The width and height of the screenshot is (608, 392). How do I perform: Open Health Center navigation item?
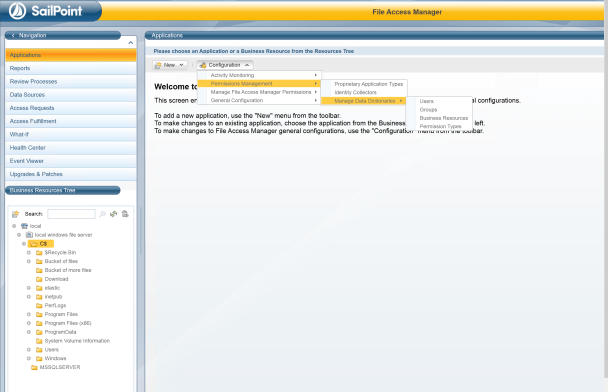pos(71,148)
